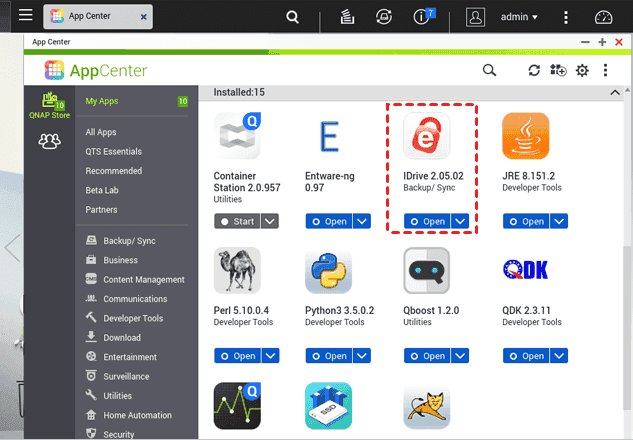Select Developer Tools category in sidebar
Image resolution: width=633 pixels, height=440 pixels.
[125, 318]
